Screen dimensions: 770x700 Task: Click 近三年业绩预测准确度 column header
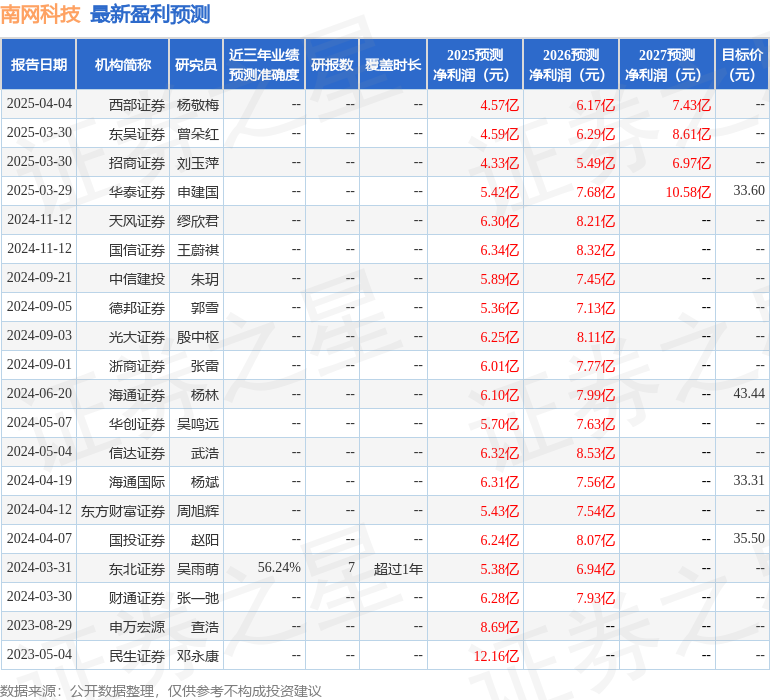pyautogui.click(x=263, y=65)
